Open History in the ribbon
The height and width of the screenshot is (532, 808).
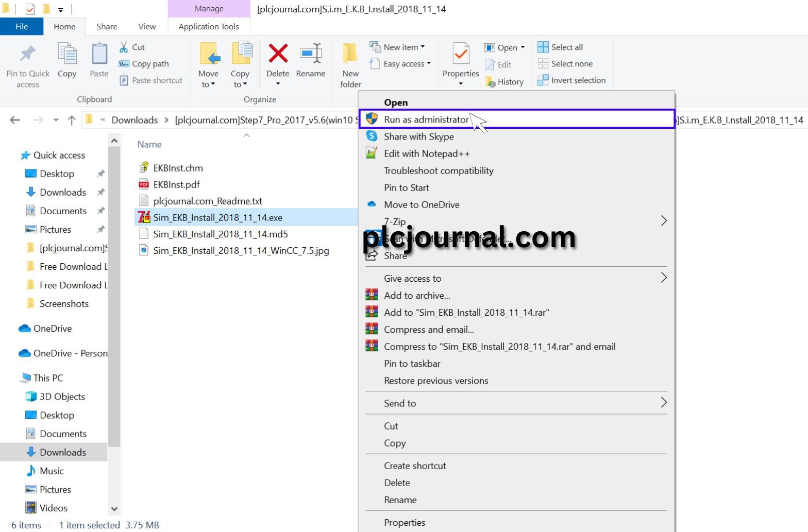[504, 82]
